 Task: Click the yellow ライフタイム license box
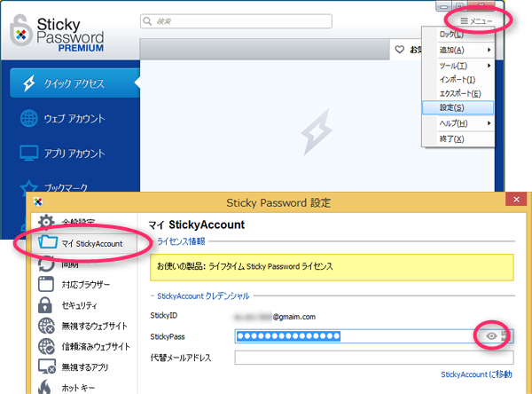click(x=332, y=267)
